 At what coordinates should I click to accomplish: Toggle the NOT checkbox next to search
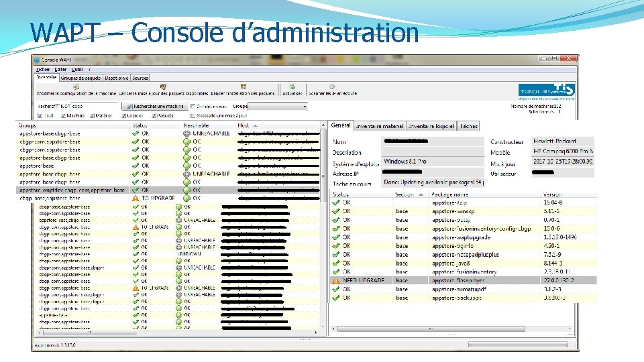tap(58, 107)
